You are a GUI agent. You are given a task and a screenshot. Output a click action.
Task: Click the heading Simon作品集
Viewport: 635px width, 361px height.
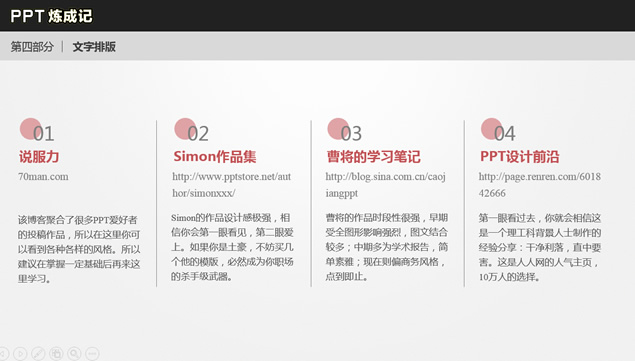(215, 157)
